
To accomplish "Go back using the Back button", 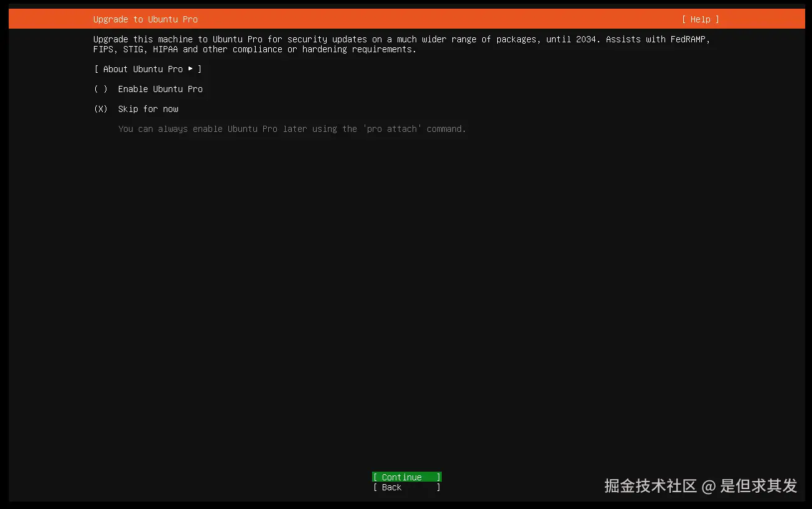I will click(x=406, y=487).
